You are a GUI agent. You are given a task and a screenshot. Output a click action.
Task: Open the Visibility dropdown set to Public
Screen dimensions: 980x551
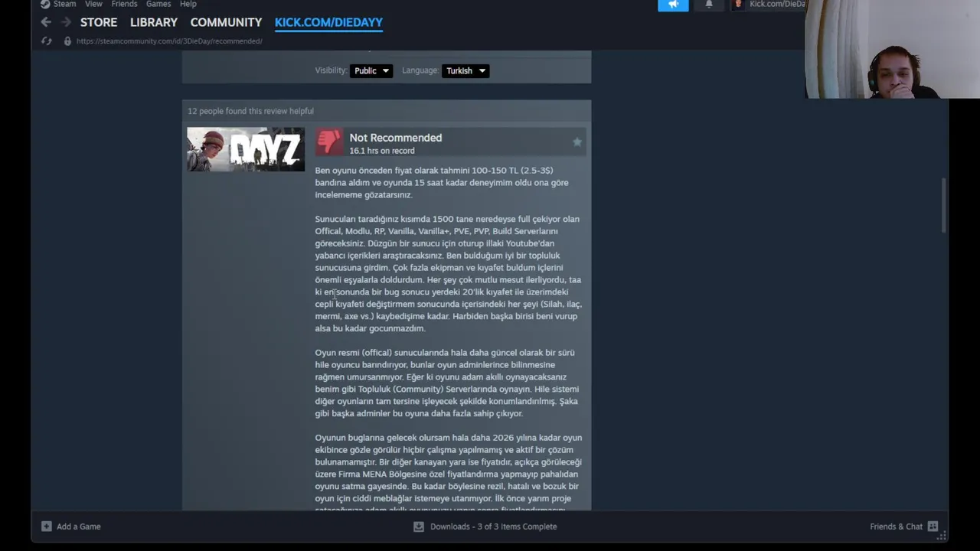point(371,70)
